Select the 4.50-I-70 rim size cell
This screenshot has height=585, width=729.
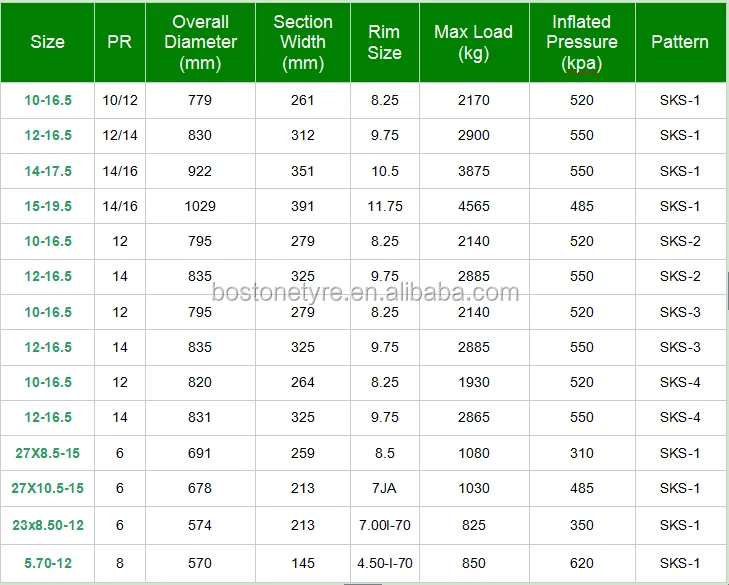384,562
